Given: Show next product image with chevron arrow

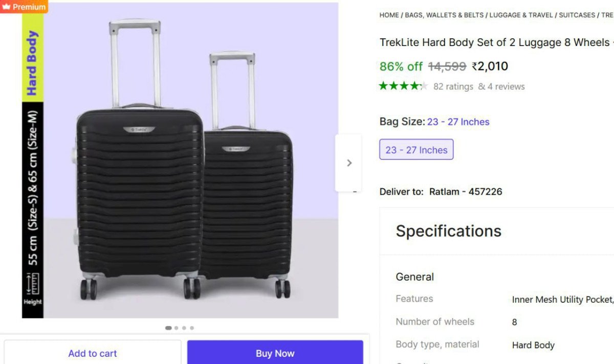Looking at the screenshot, I should click(x=349, y=163).
